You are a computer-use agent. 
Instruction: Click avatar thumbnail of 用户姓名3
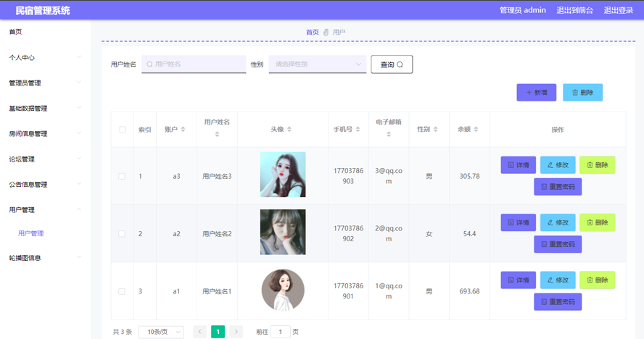[x=283, y=175]
